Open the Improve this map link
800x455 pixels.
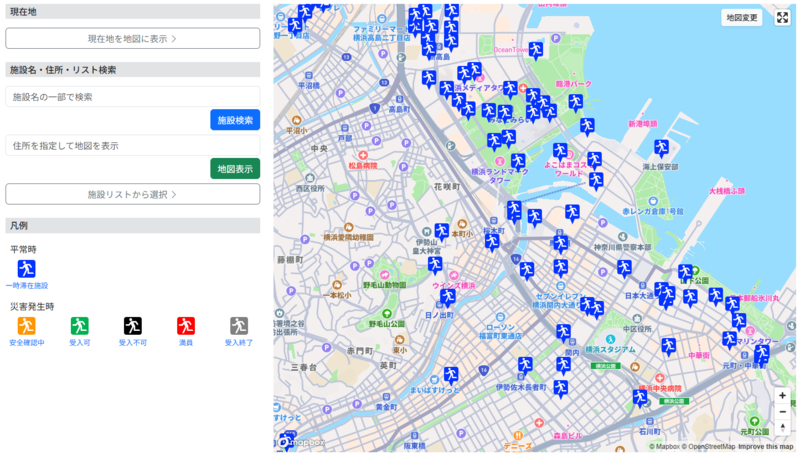[x=766, y=447]
